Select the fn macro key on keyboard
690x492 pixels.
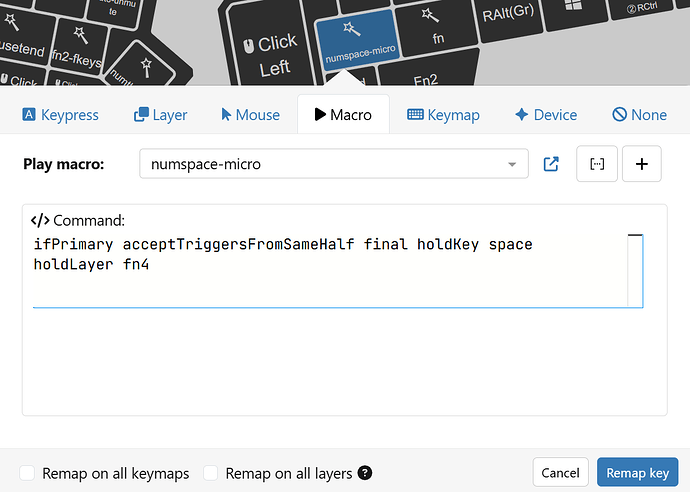point(436,28)
